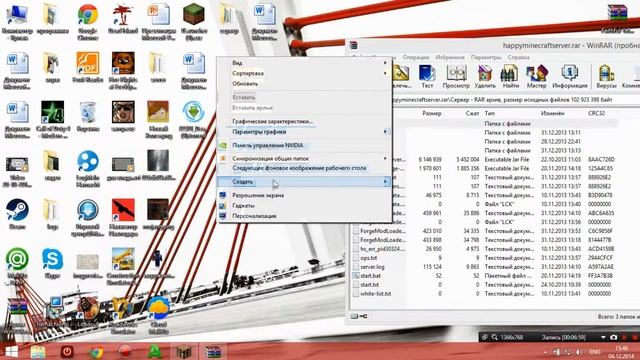This screenshot has width=640, height=360.
Task: Open WinRAR Справка menu
Action: coord(518,58)
